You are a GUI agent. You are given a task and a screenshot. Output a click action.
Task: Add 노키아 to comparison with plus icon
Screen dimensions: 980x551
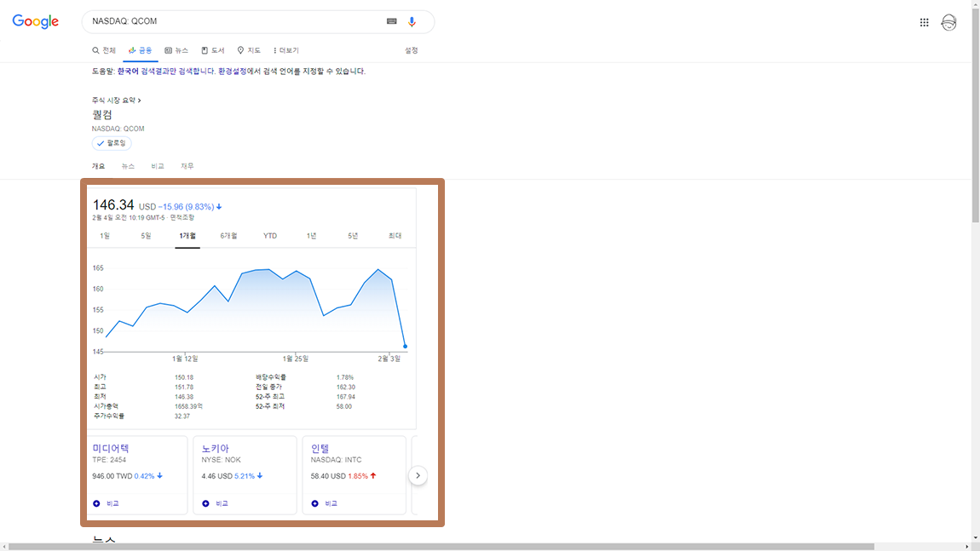click(x=205, y=503)
